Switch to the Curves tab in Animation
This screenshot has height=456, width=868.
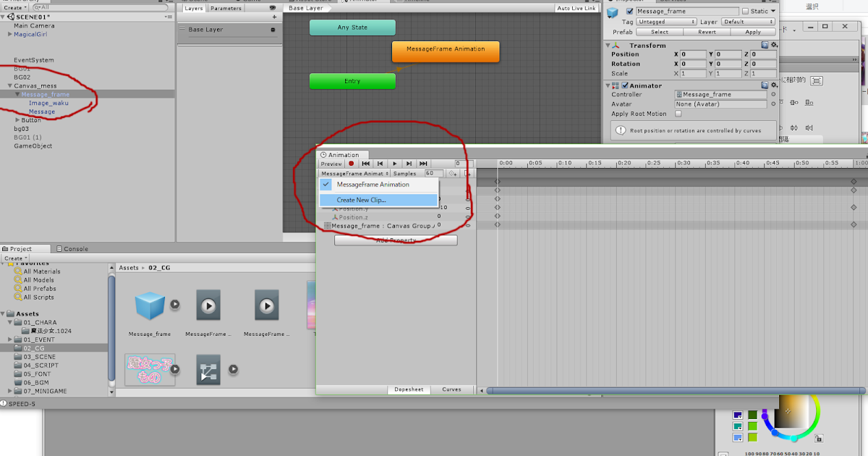(451, 389)
